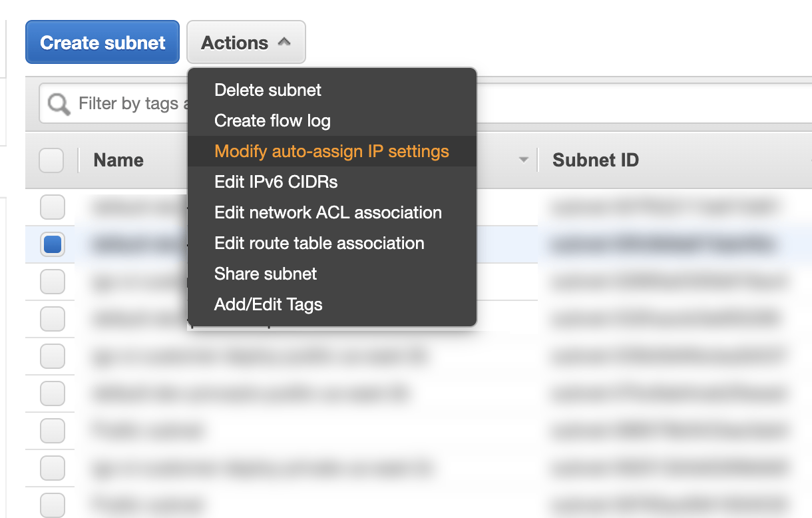
Task: Choose Delete subnet from the menu
Action: [x=267, y=90]
